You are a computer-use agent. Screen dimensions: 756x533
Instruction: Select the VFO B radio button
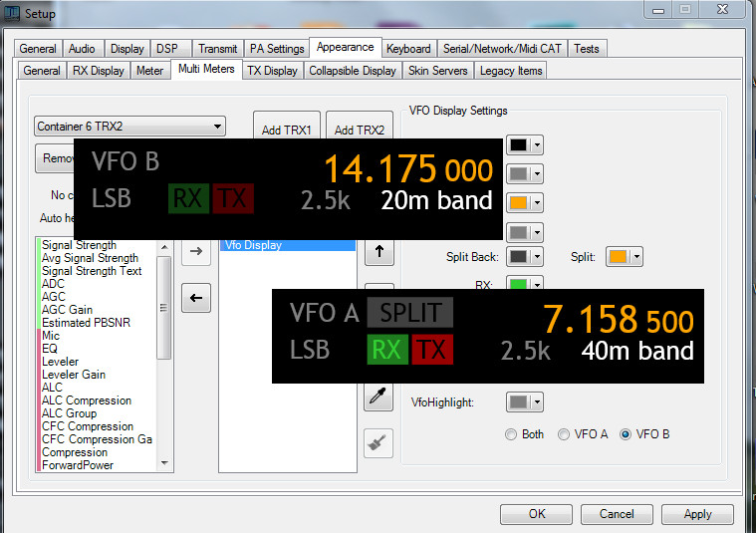[626, 434]
